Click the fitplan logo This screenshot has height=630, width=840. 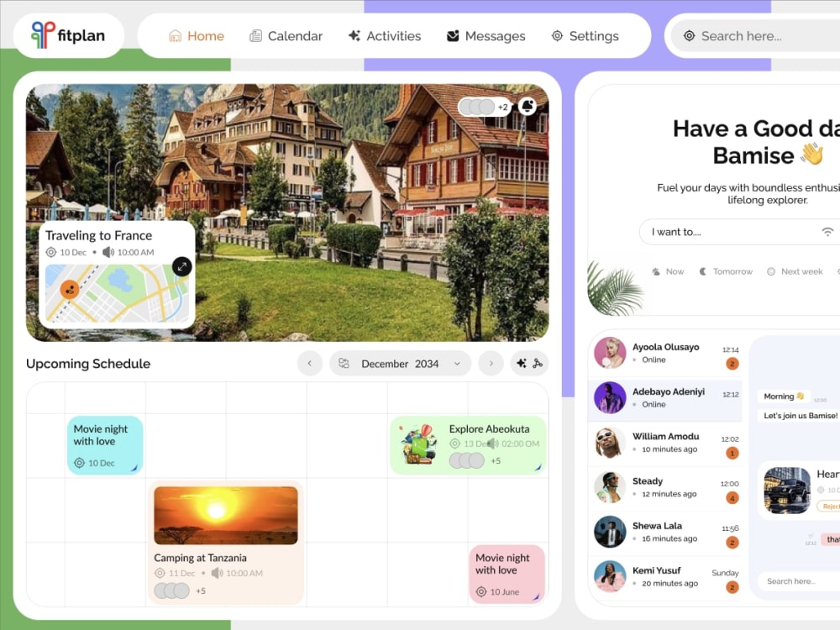[68, 35]
